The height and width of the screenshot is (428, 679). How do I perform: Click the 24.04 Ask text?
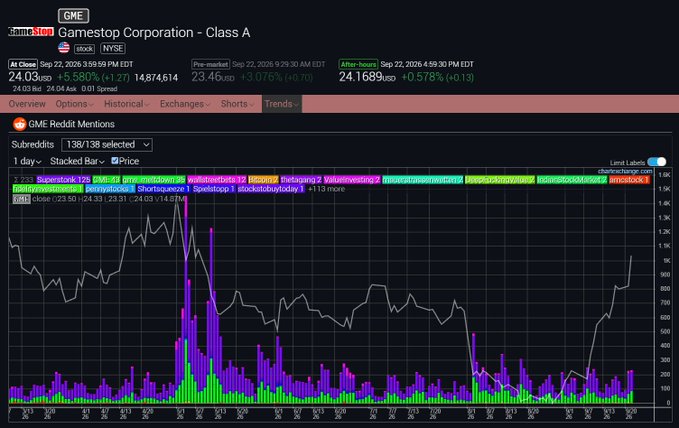click(61, 89)
